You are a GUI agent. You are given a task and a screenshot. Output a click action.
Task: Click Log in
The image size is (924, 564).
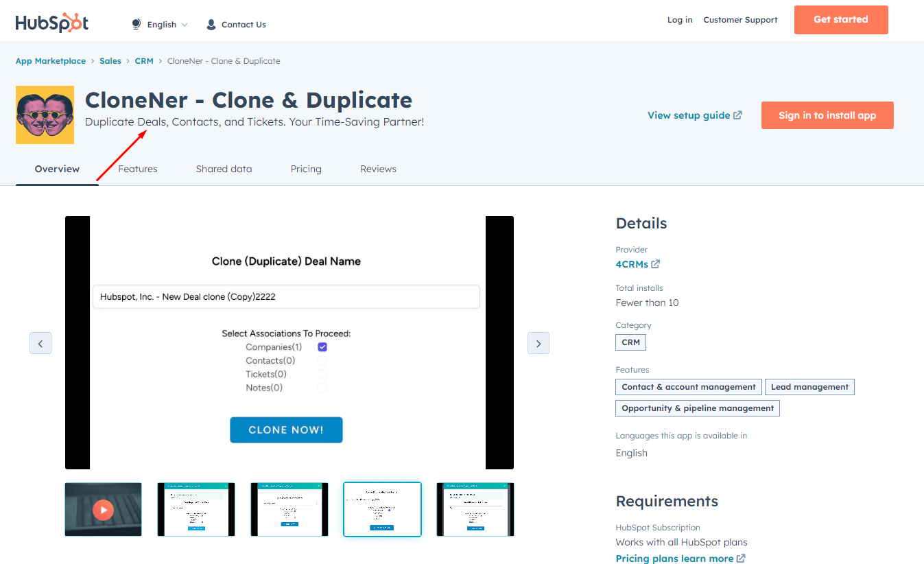(x=680, y=20)
